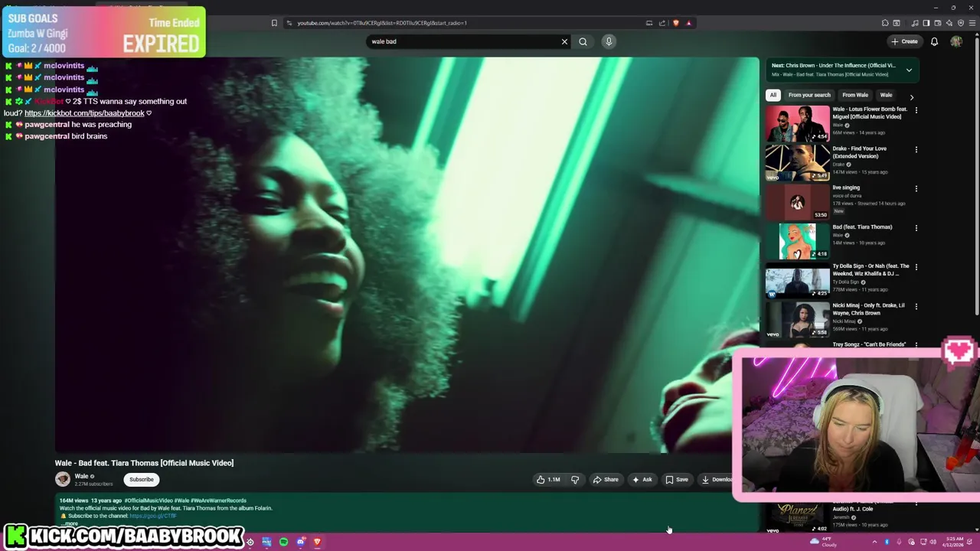Open Brave Wallet icon
Viewport: 980px width, 551px height.
938,23
